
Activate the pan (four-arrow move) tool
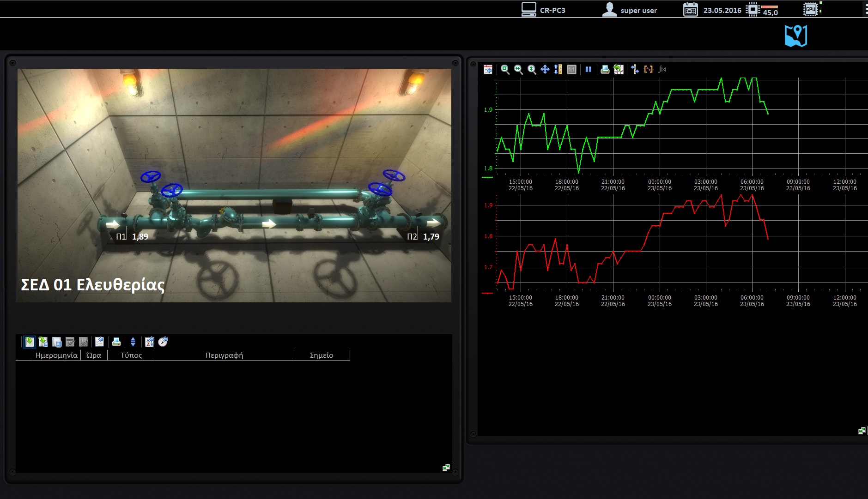point(545,70)
